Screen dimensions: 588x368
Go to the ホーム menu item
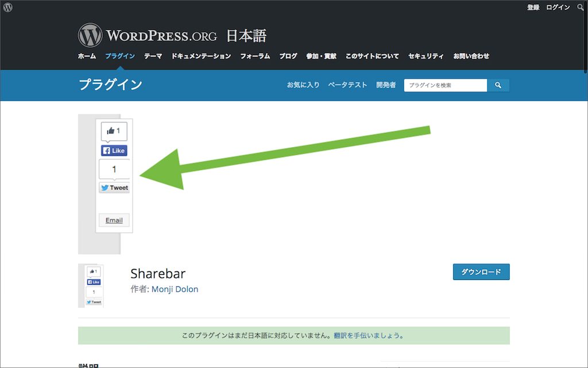[x=87, y=56]
